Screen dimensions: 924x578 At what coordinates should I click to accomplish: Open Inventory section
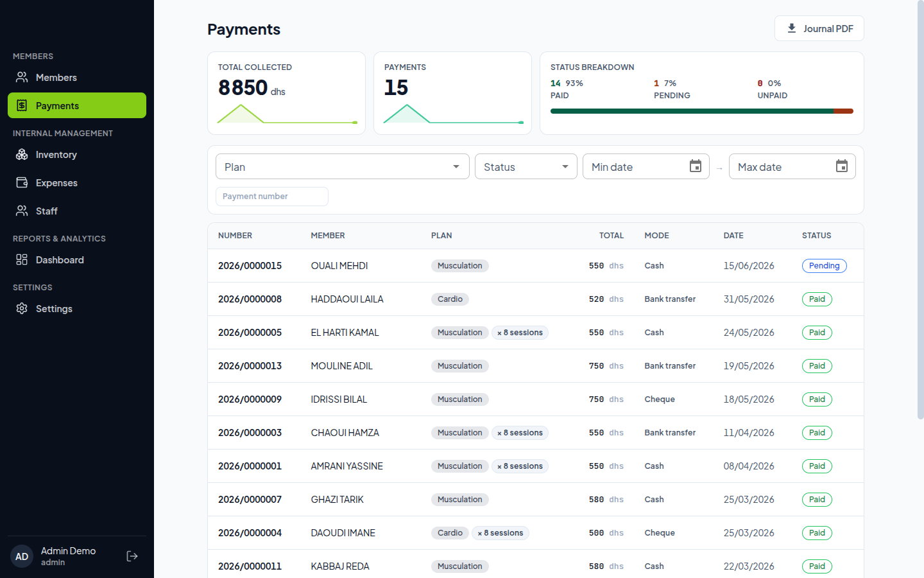77,154
